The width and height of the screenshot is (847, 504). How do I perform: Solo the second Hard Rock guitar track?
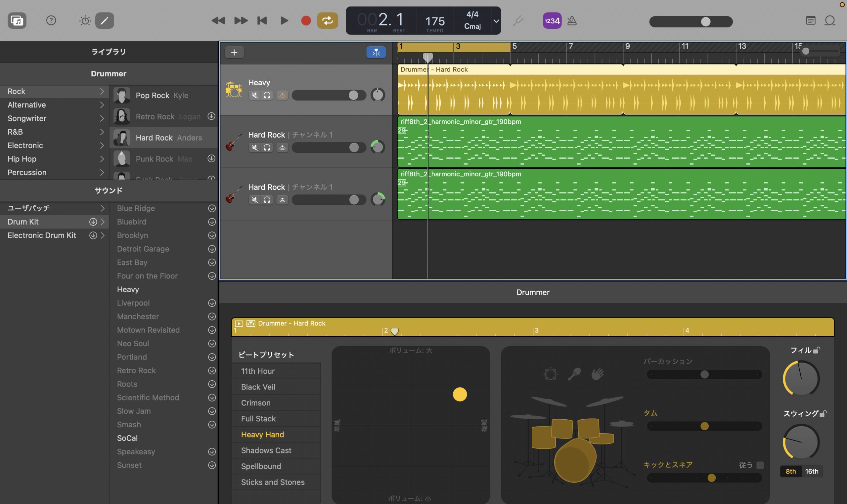coord(267,200)
